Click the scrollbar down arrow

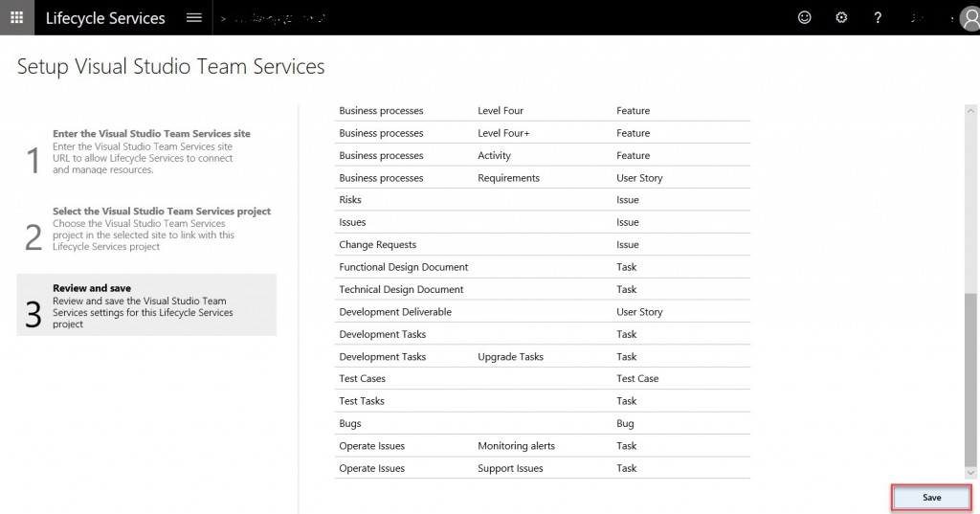tap(970, 473)
